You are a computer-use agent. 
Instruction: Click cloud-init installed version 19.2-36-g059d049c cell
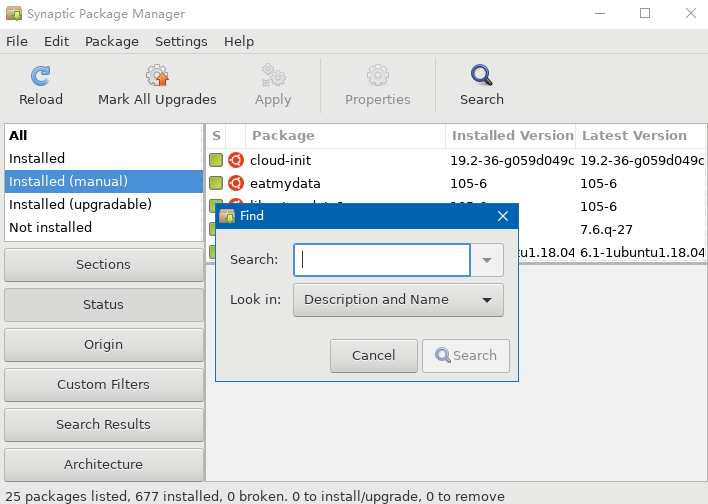(512, 160)
